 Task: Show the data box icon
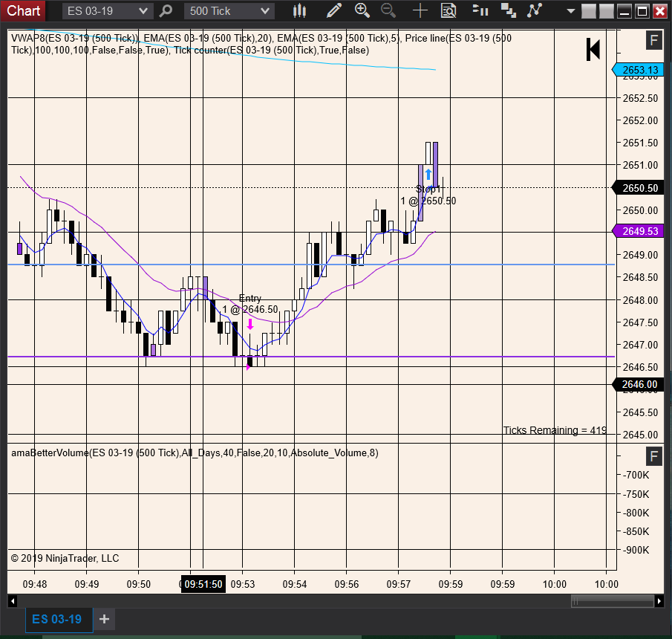click(x=448, y=10)
